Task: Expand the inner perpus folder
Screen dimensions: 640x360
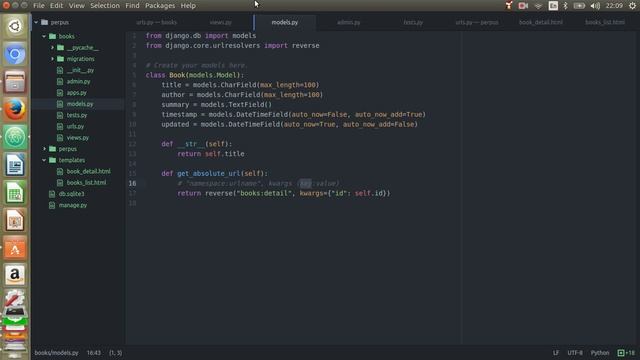Action: [44, 149]
